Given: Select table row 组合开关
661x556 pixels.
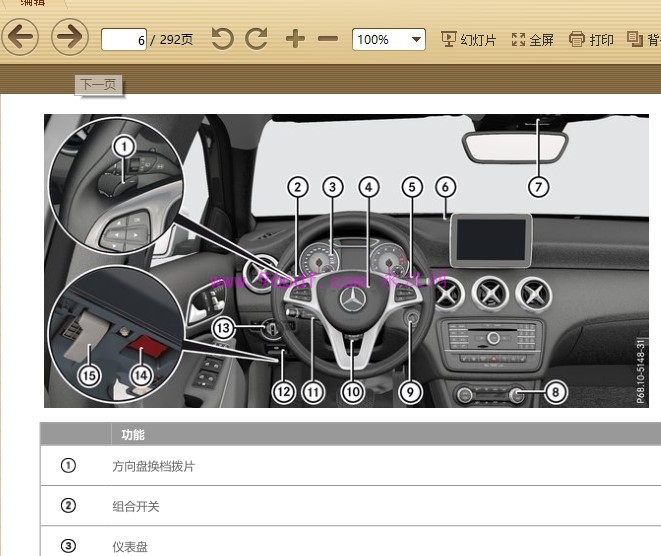Looking at the screenshot, I should click(350, 506).
